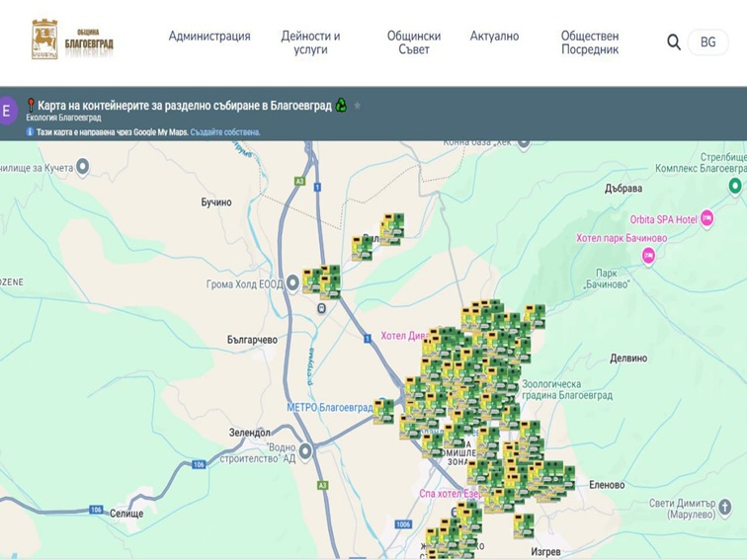The height and width of the screenshot is (560, 747).
Task: Click the Бучино village label
Action: 216,202
